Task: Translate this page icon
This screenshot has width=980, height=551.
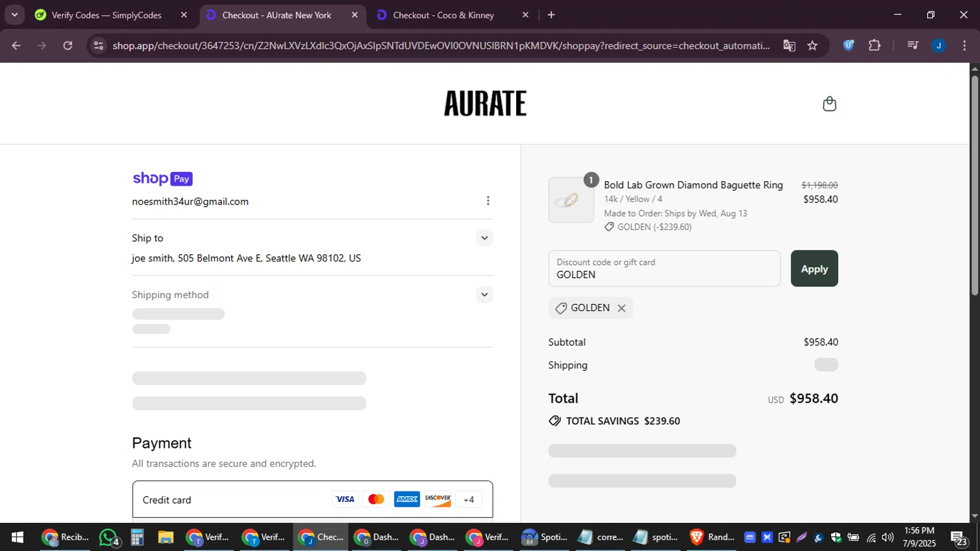Action: tap(789, 46)
